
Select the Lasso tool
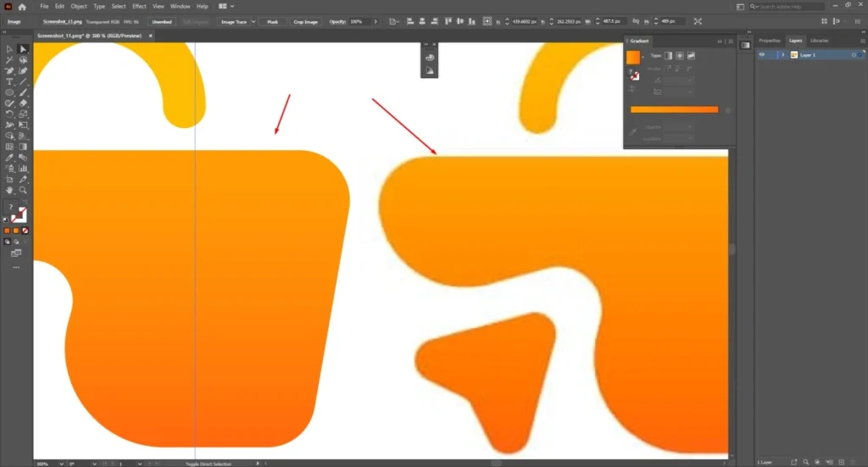[23, 60]
